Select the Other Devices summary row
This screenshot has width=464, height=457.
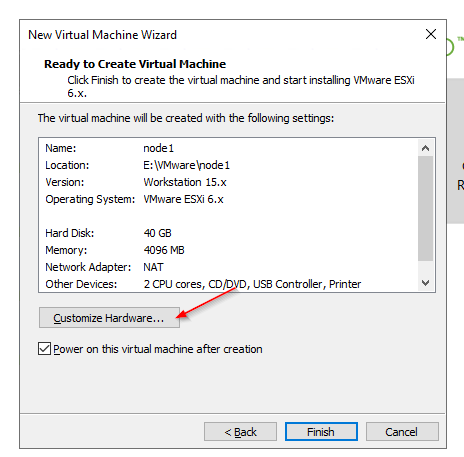[x=228, y=284]
